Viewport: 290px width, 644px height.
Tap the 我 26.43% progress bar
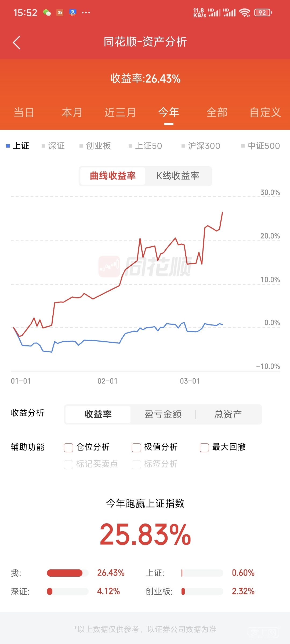coord(68,573)
